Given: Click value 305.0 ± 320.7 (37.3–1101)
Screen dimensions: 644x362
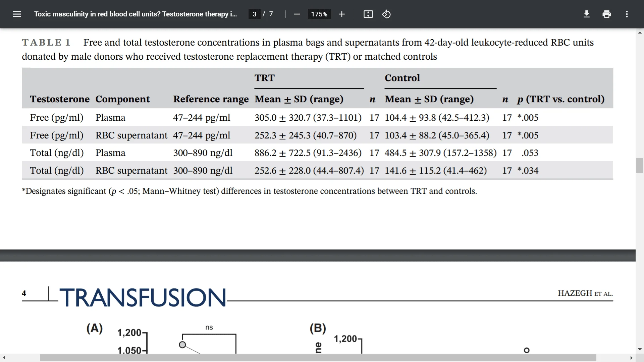Looking at the screenshot, I should [x=308, y=118].
